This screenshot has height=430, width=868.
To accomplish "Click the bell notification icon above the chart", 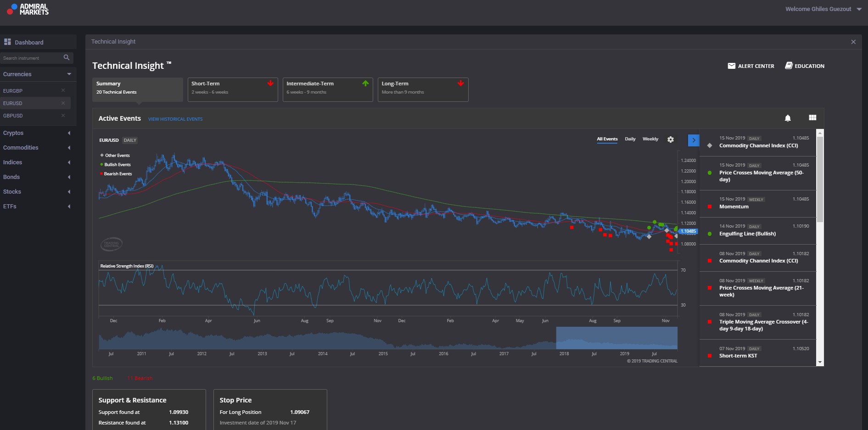I will click(x=788, y=118).
